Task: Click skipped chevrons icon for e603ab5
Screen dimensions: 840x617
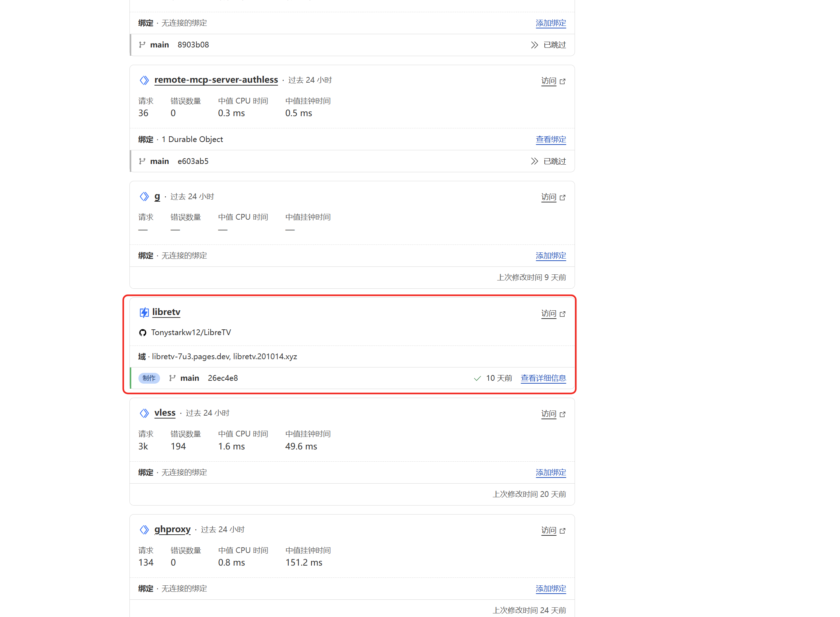Action: (534, 161)
